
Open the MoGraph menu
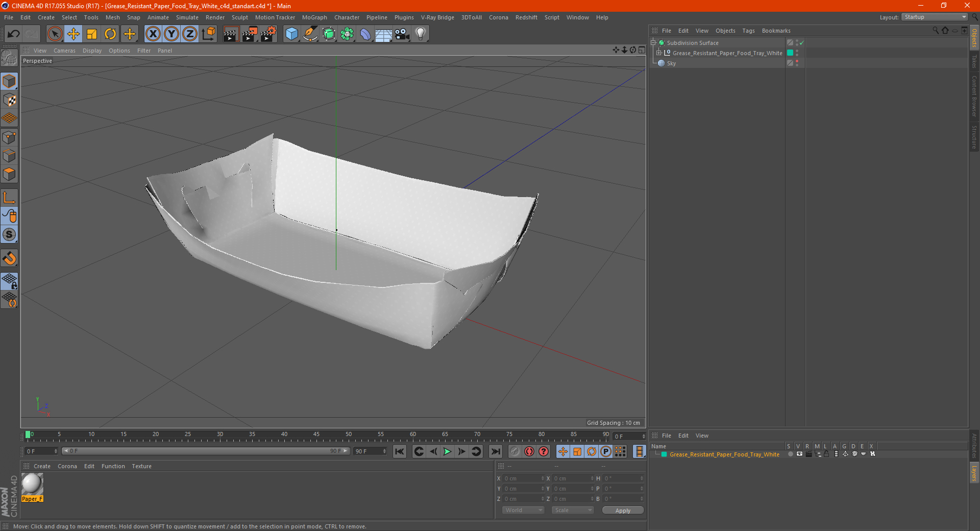point(314,17)
